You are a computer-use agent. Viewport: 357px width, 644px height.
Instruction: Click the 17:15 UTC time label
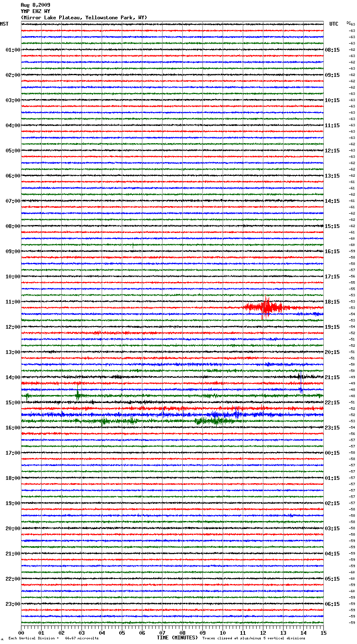point(332,277)
